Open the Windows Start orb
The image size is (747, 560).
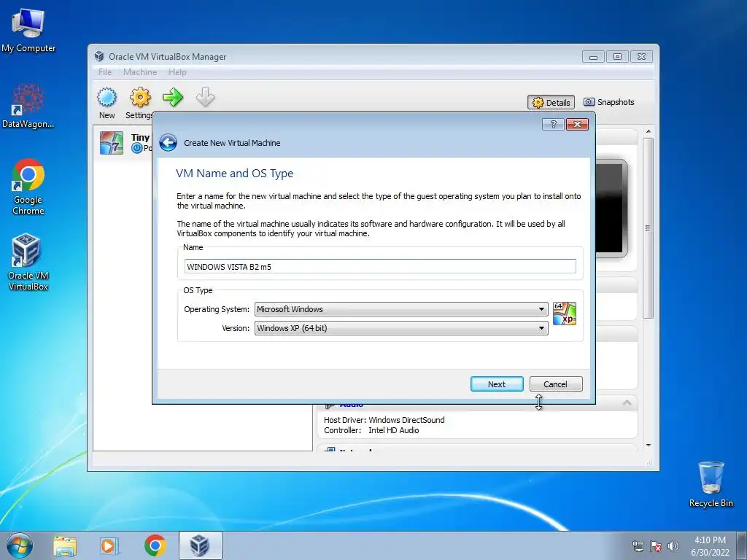[20, 545]
